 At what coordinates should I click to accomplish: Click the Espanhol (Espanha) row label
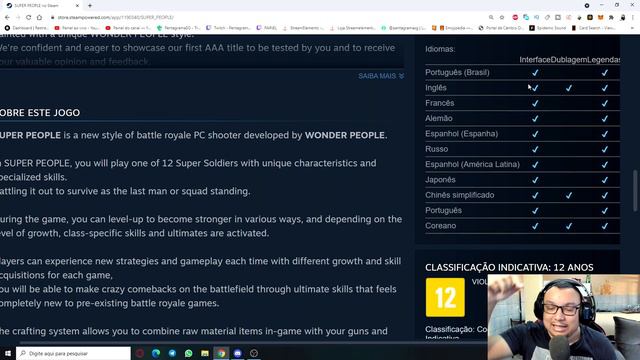point(462,134)
